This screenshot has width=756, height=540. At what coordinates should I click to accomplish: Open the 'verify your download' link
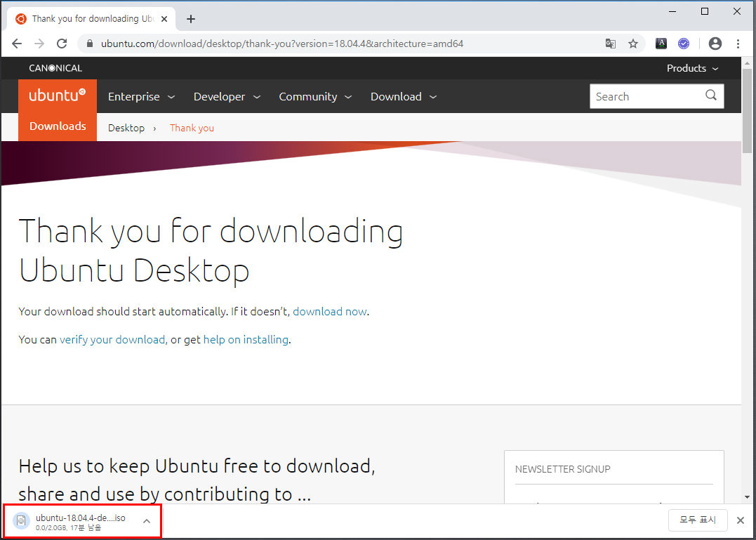pos(112,340)
